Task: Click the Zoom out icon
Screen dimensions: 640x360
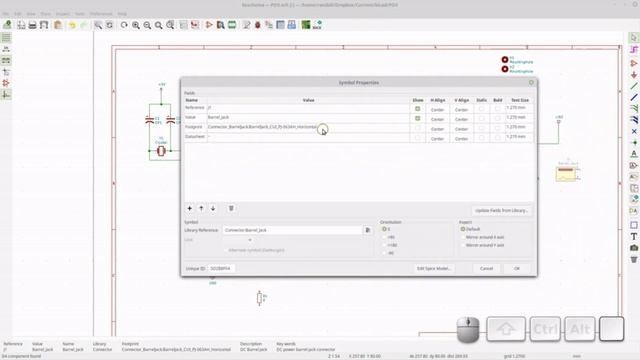Action: (147, 25)
